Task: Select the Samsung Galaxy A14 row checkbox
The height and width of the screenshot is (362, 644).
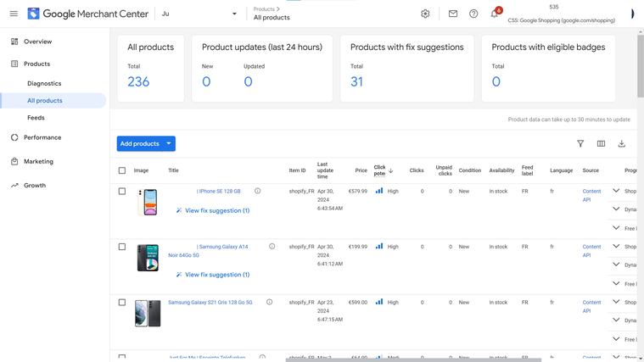Action: pyautogui.click(x=122, y=248)
